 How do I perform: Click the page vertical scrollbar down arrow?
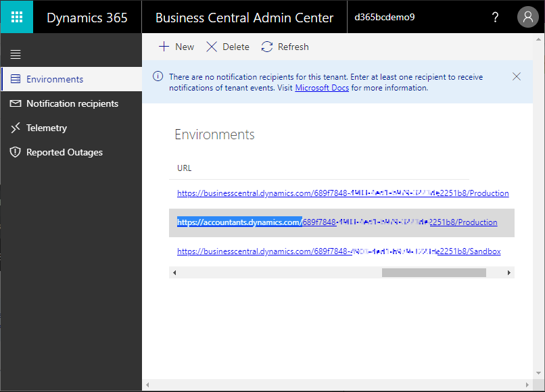[538, 373]
